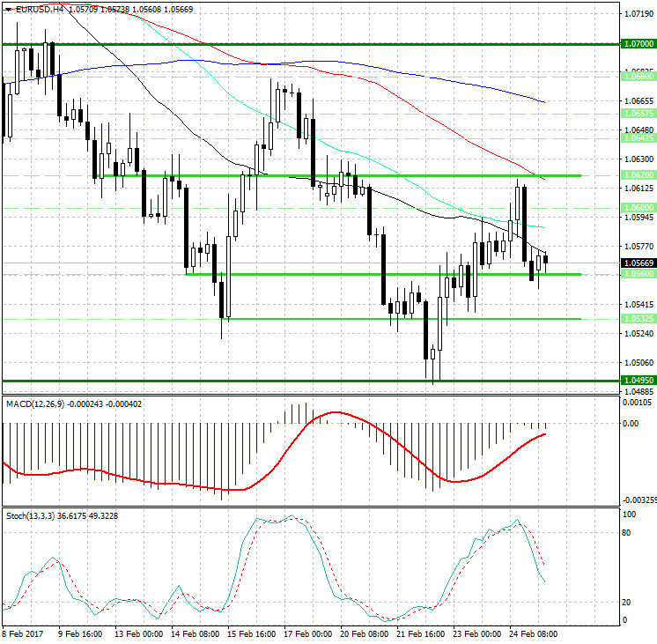Select the Stochastic 80 level scale value
The height and width of the screenshot is (644, 657).
pyautogui.click(x=626, y=533)
